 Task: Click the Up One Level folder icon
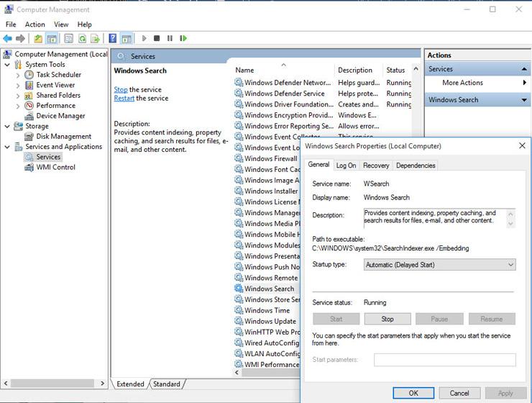coord(37,38)
